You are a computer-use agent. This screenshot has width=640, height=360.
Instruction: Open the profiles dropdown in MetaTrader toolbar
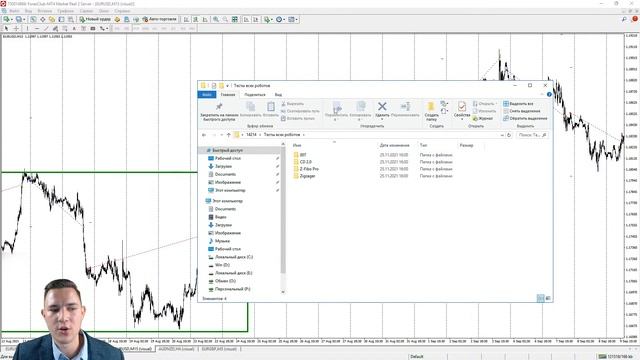pyautogui.click(x=20, y=19)
